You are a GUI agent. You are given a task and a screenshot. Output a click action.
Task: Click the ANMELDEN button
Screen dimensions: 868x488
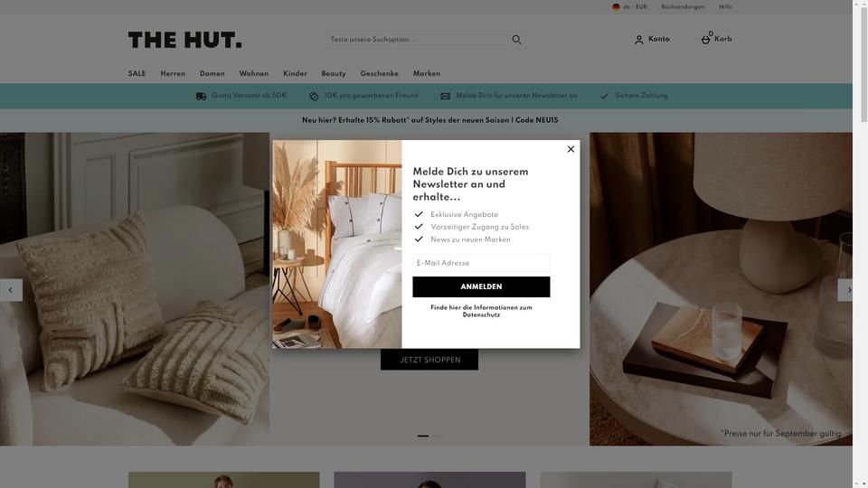tap(481, 286)
